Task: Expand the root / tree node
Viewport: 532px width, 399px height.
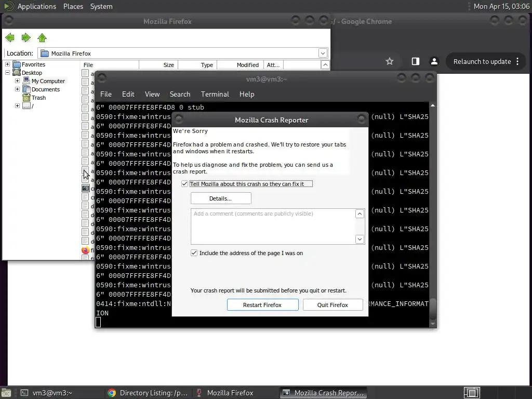Action: pyautogui.click(x=17, y=106)
